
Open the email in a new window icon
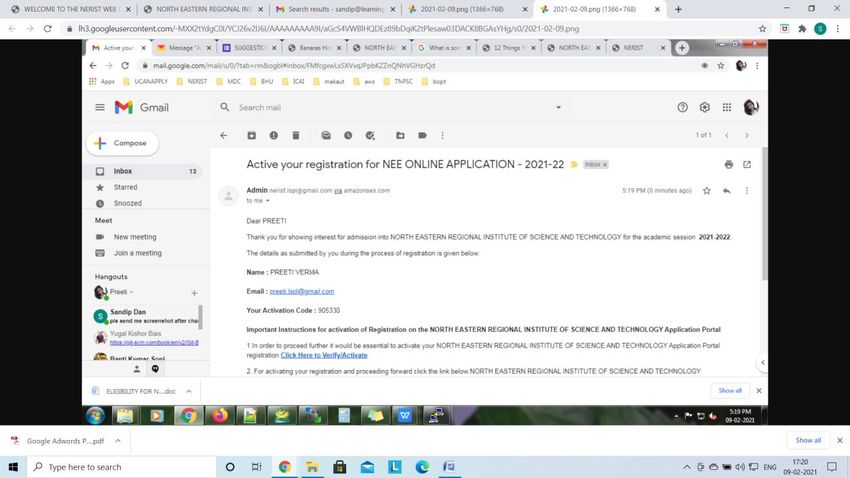click(747, 164)
